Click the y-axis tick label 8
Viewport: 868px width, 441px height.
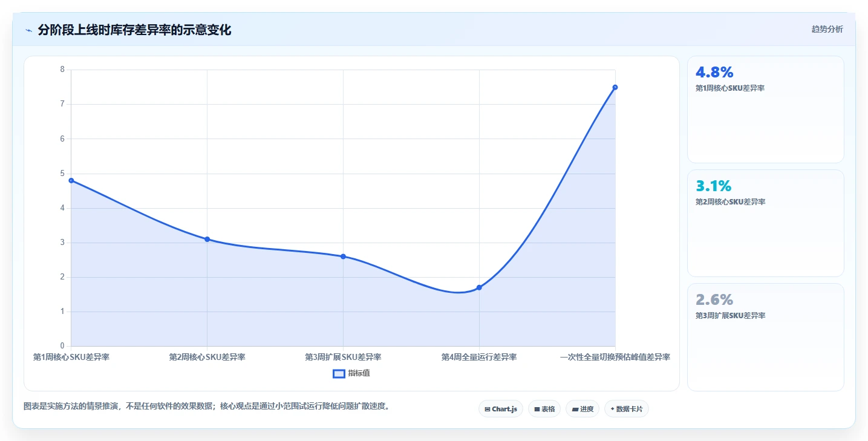(62, 70)
